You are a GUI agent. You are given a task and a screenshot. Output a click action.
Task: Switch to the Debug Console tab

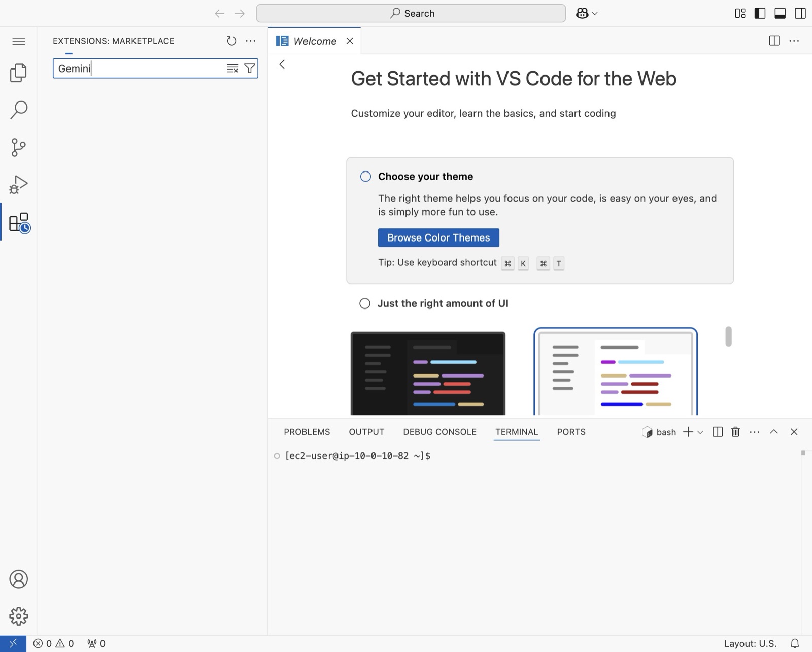[439, 432]
